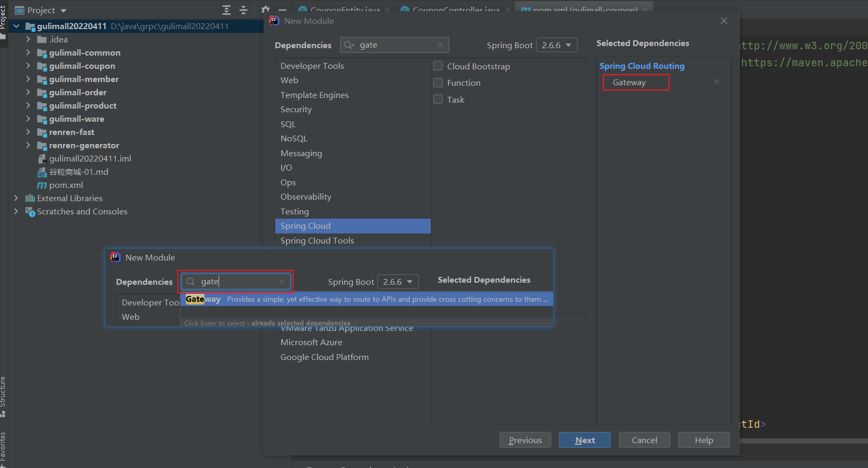Clear the 'gate' search field in dialog
868x468 pixels.
point(440,45)
